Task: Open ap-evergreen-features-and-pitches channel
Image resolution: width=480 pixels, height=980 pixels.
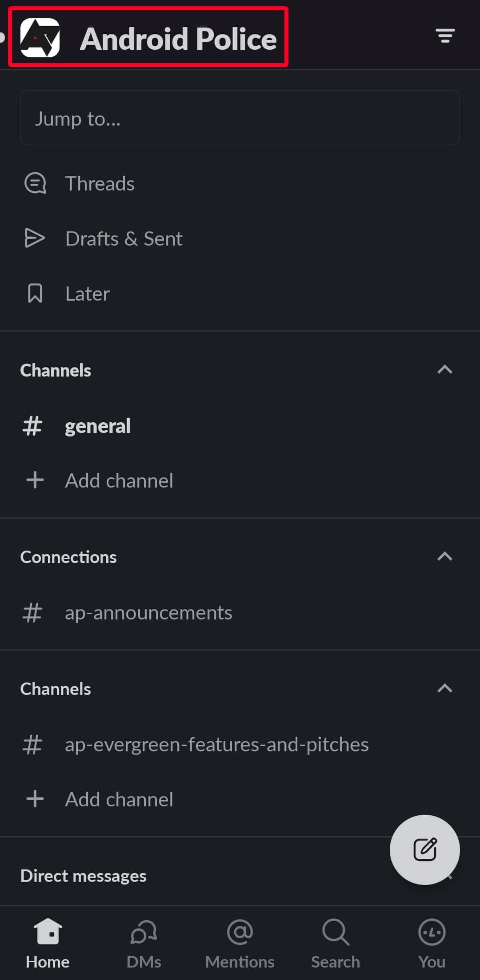Action: [216, 745]
